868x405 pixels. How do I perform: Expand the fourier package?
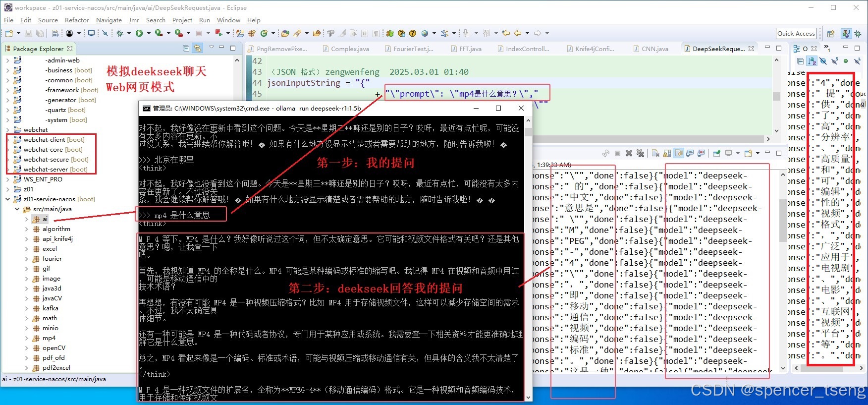(x=27, y=259)
